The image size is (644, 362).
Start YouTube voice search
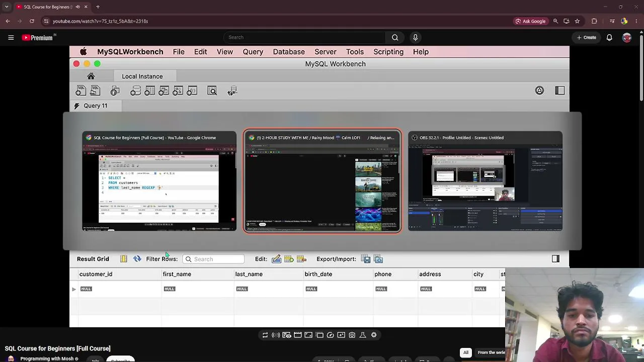[415, 37]
